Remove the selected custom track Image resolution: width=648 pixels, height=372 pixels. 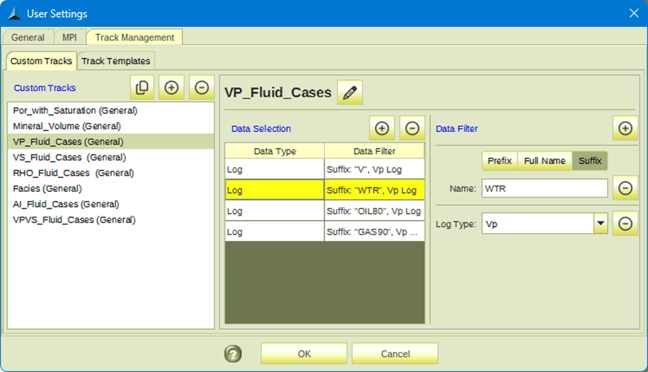pyautogui.click(x=202, y=87)
